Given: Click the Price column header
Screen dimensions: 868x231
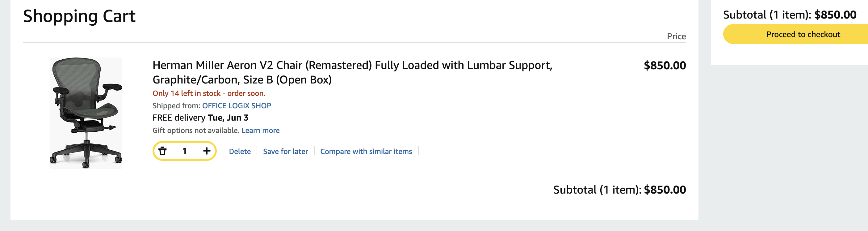Looking at the screenshot, I should point(676,36).
